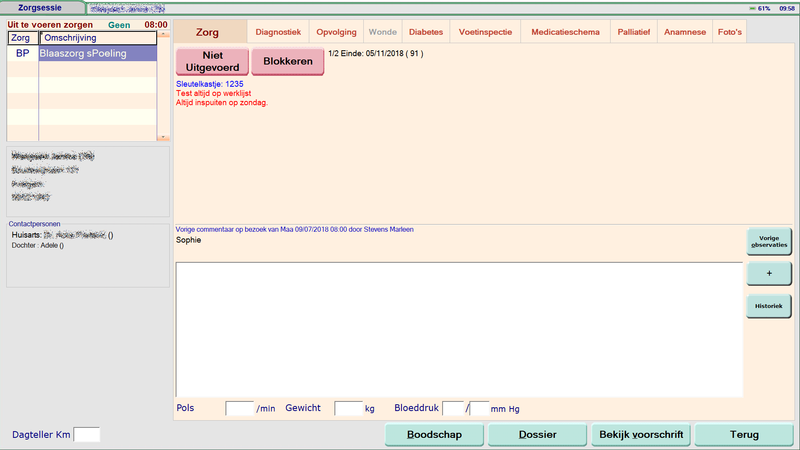The image size is (800, 450).
Task: Click the battery indicator showing 61%
Action: [x=761, y=7]
